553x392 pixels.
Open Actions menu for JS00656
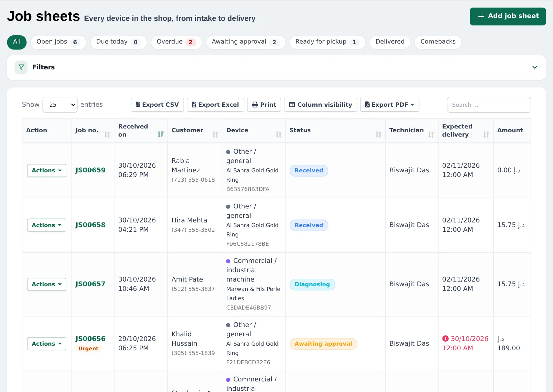(47, 344)
